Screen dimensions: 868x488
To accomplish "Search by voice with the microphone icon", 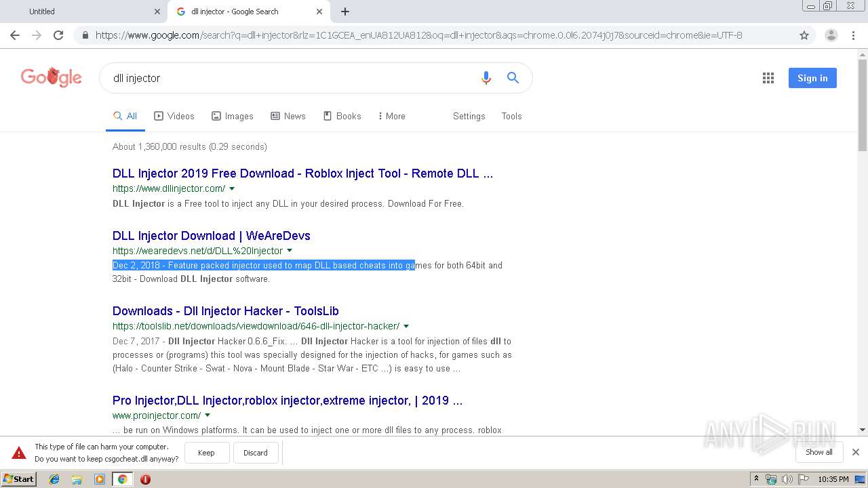I will [486, 78].
